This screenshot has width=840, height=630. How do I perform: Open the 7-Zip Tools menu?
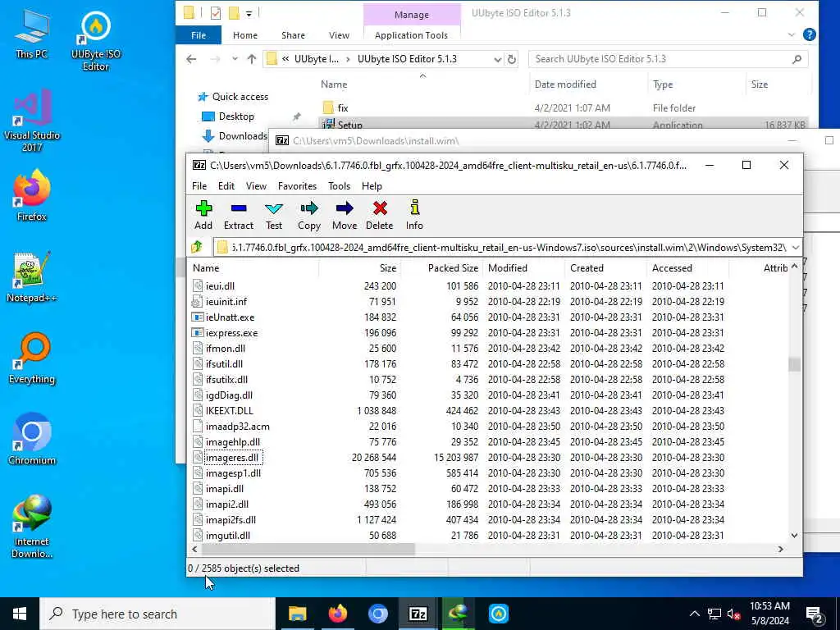339,186
